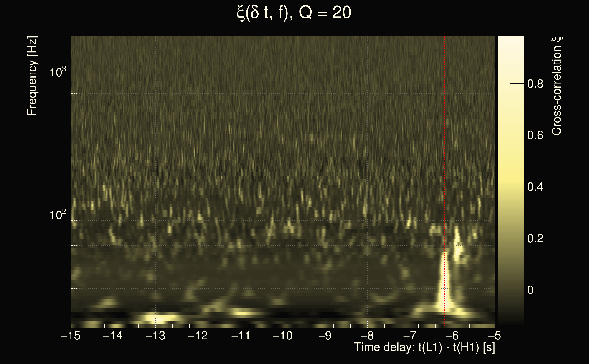The height and width of the screenshot is (364, 589).
Task: Click the 0.2 colorbar tick label
Action: (x=535, y=239)
